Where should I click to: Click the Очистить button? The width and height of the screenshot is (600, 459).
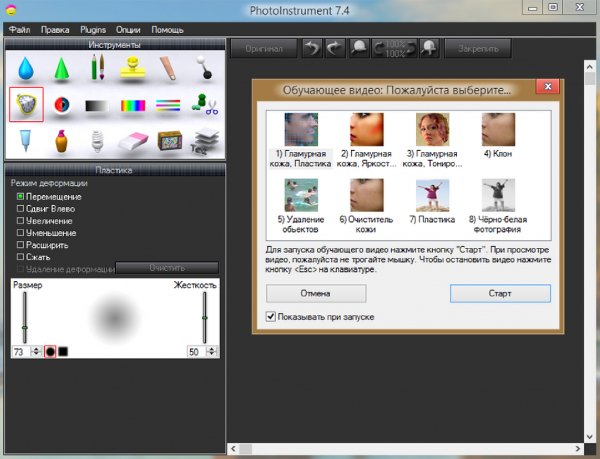167,268
